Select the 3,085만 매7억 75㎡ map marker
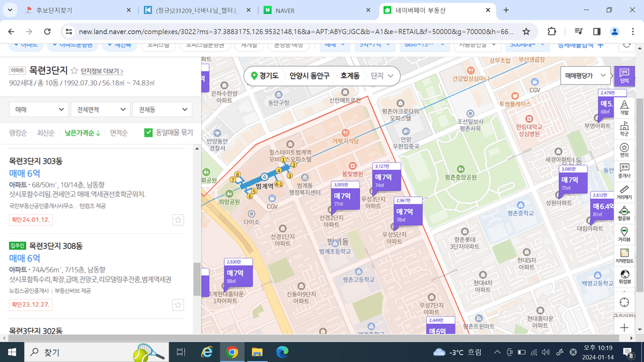644x362 pixels. point(573,180)
